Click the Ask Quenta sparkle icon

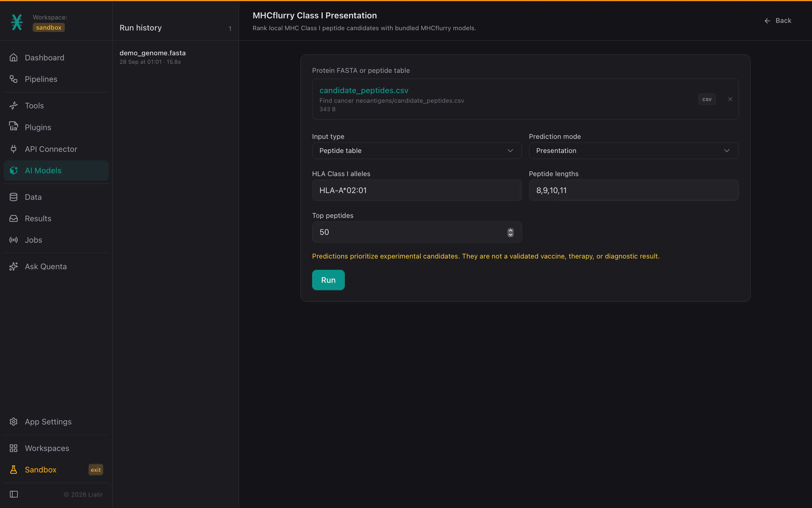point(14,266)
